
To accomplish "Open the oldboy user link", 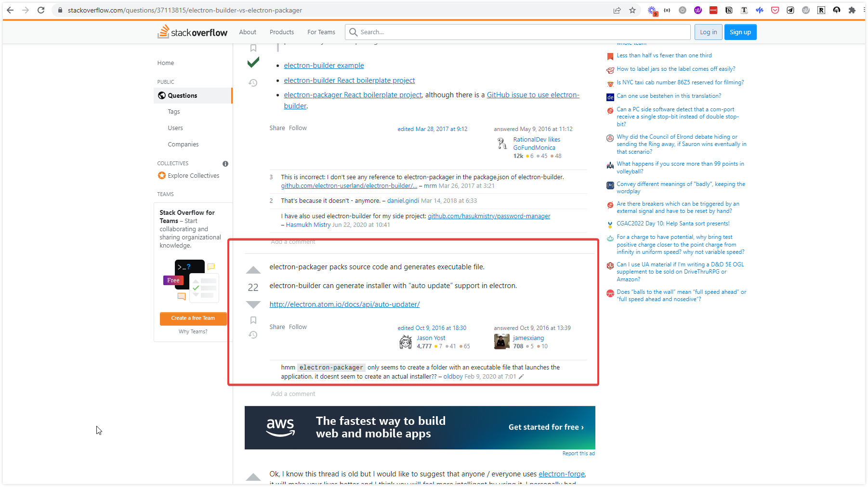I will 453,377.
